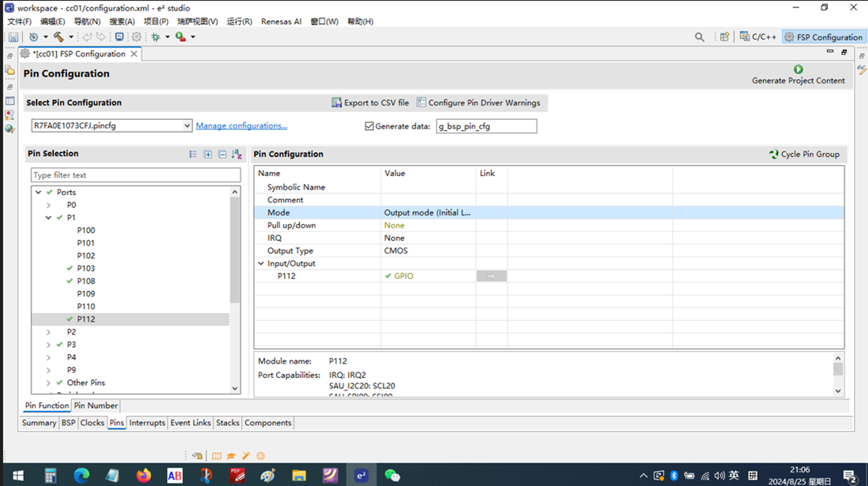Close the FSP Configuration editor tab
This screenshot has height=486, width=868.
pos(134,54)
